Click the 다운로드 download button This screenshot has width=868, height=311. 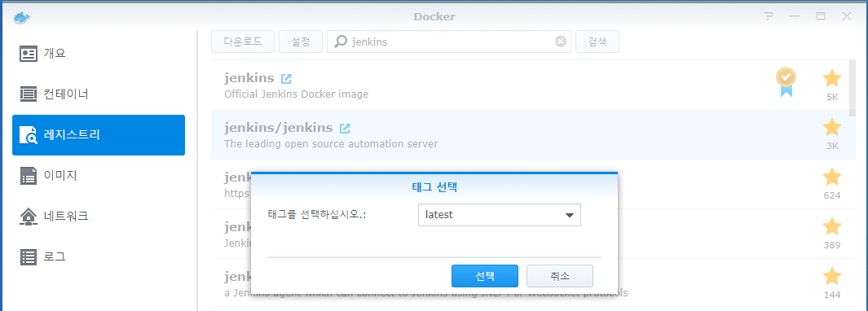(243, 42)
